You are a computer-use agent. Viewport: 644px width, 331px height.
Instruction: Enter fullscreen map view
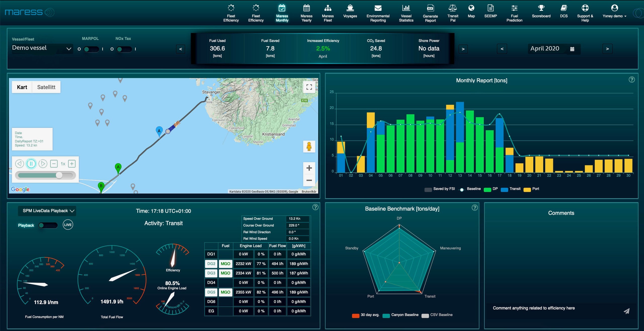point(309,87)
